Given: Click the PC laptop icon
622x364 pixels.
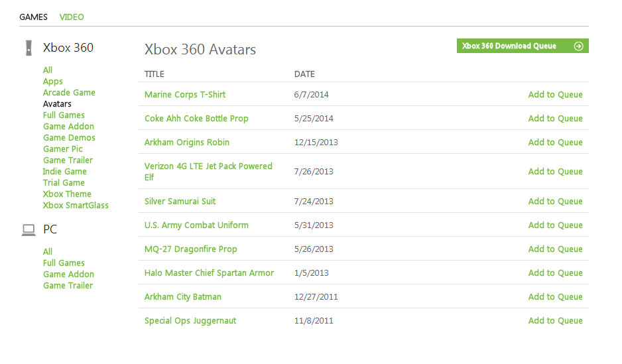Looking at the screenshot, I should tap(29, 229).
